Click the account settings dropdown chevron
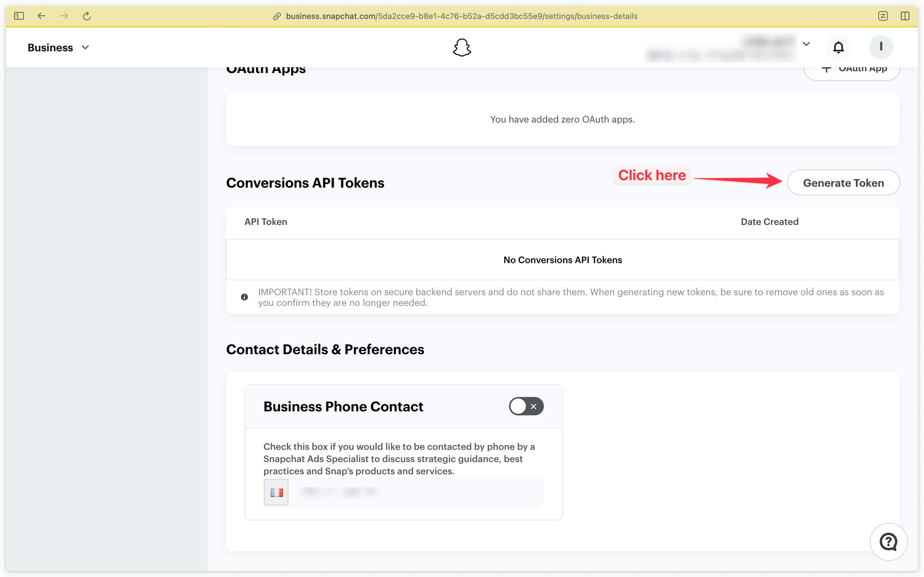 [x=806, y=46]
